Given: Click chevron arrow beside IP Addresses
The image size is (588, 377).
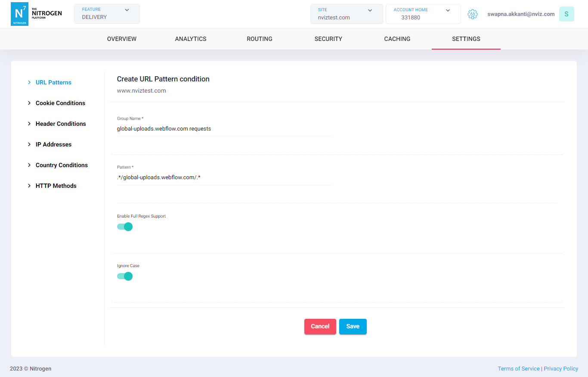Looking at the screenshot, I should [29, 144].
